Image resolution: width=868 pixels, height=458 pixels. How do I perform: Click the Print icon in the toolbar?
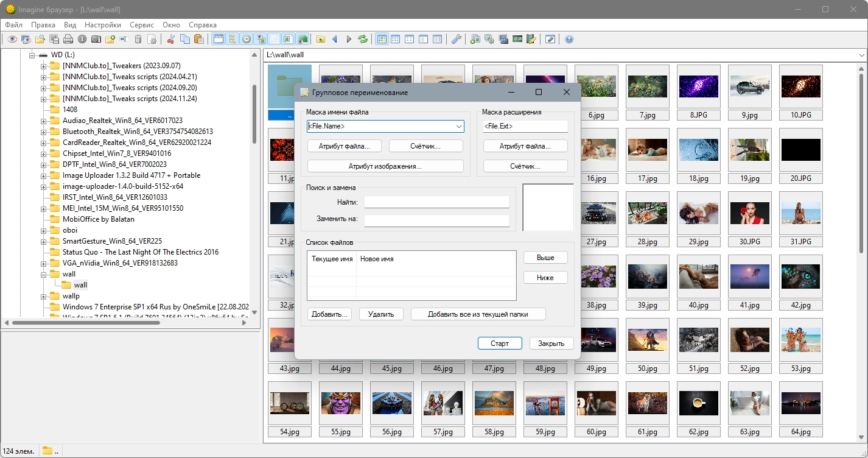pos(68,39)
